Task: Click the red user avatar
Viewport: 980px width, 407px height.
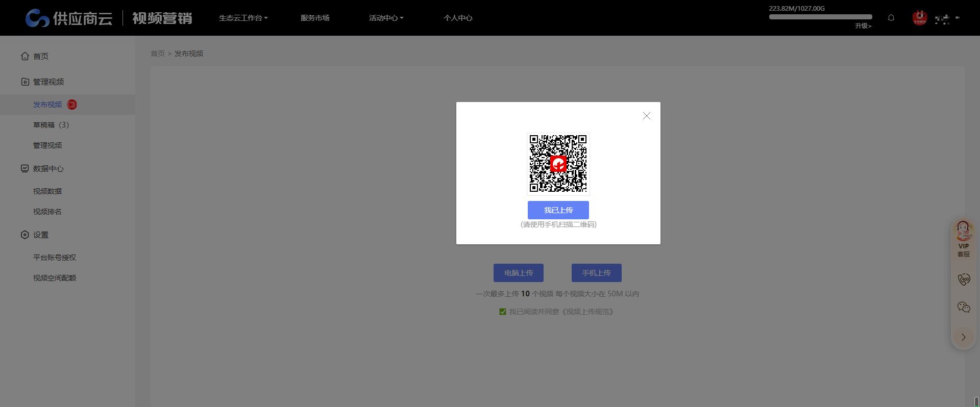Action: pyautogui.click(x=920, y=18)
